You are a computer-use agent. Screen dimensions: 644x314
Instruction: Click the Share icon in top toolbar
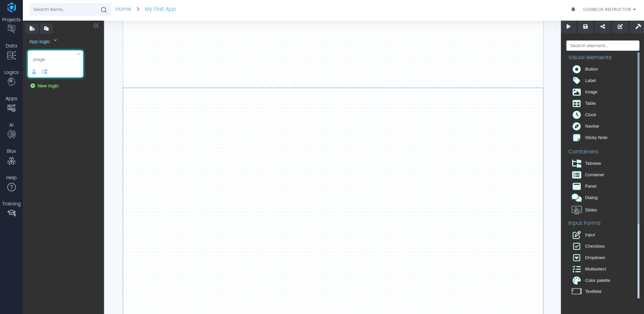(x=603, y=27)
